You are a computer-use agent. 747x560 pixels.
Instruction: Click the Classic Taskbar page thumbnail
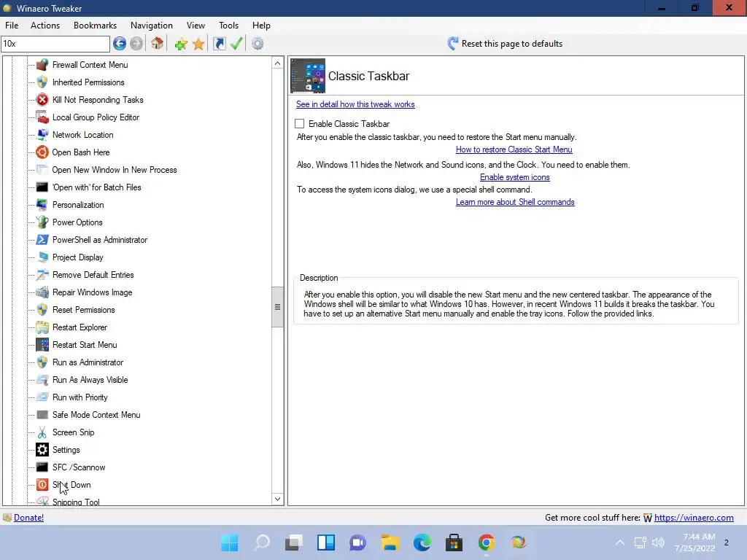pyautogui.click(x=308, y=76)
